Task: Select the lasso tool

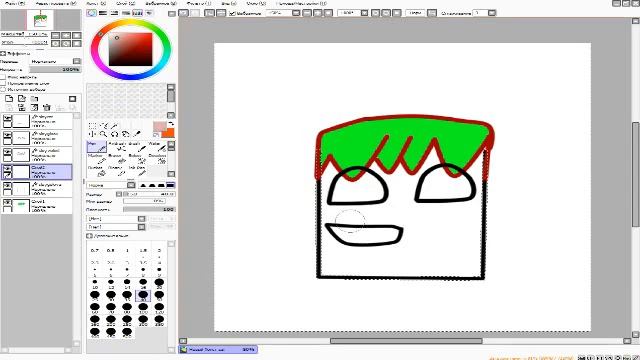Action: coord(104,126)
